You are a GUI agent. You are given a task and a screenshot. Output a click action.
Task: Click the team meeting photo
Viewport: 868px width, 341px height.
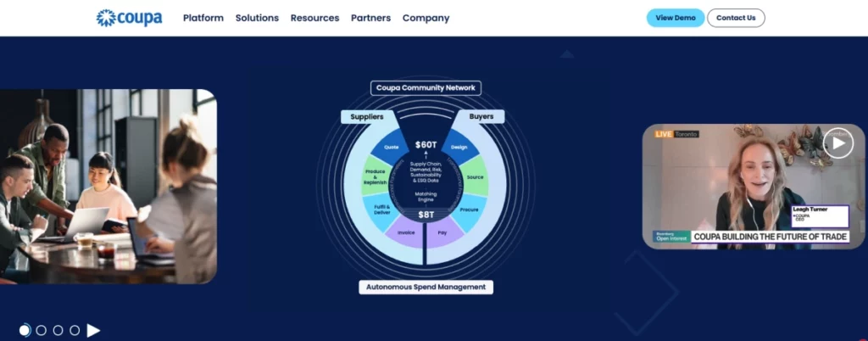[108, 187]
